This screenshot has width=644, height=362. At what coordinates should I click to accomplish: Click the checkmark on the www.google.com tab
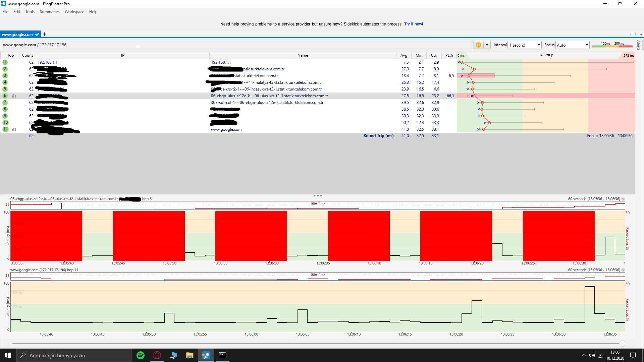point(37,35)
